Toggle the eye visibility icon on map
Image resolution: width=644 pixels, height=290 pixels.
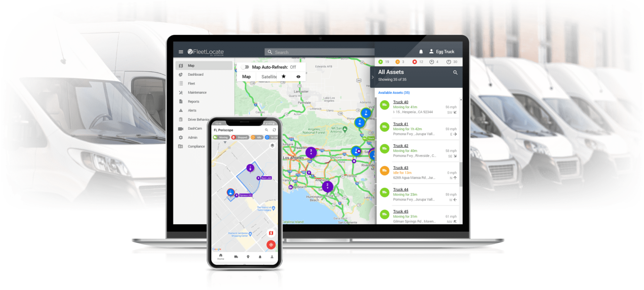point(299,77)
